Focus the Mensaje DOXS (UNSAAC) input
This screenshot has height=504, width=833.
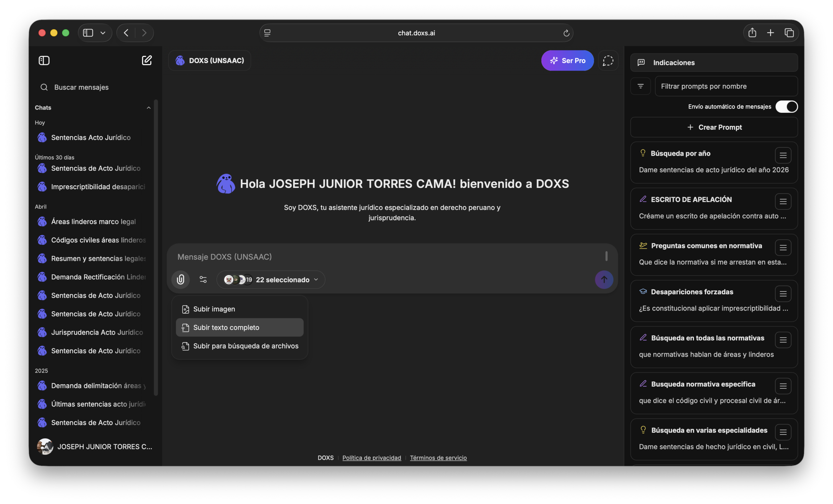389,257
